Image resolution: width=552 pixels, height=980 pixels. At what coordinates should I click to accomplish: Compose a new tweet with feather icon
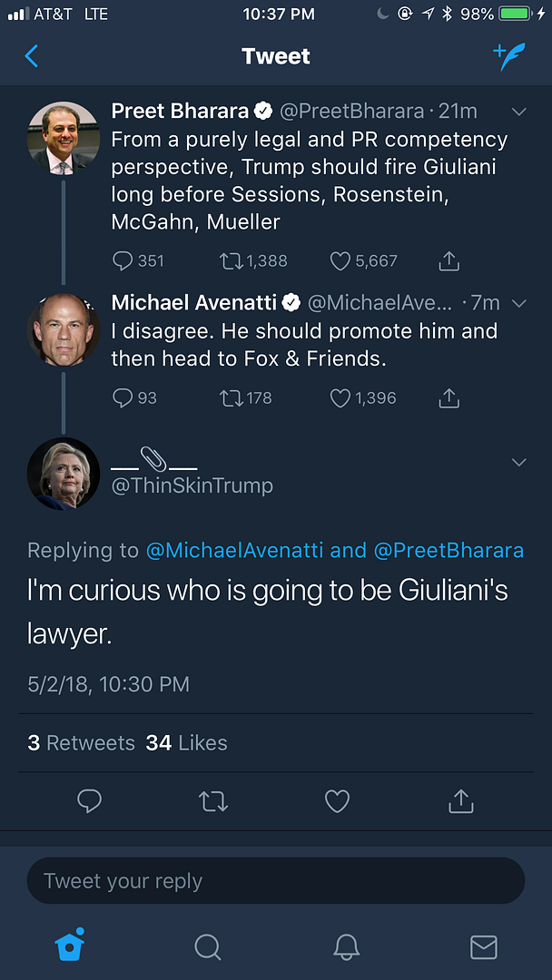[x=509, y=56]
